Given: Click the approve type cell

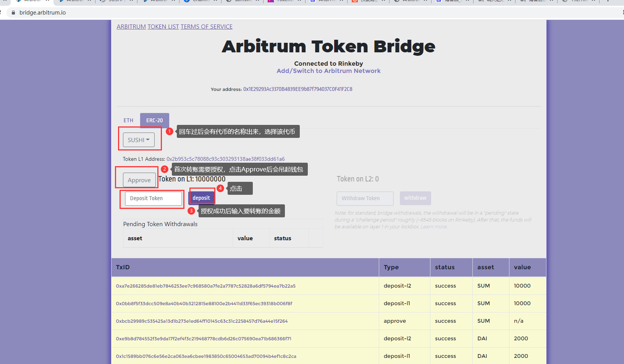Looking at the screenshot, I should (395, 321).
